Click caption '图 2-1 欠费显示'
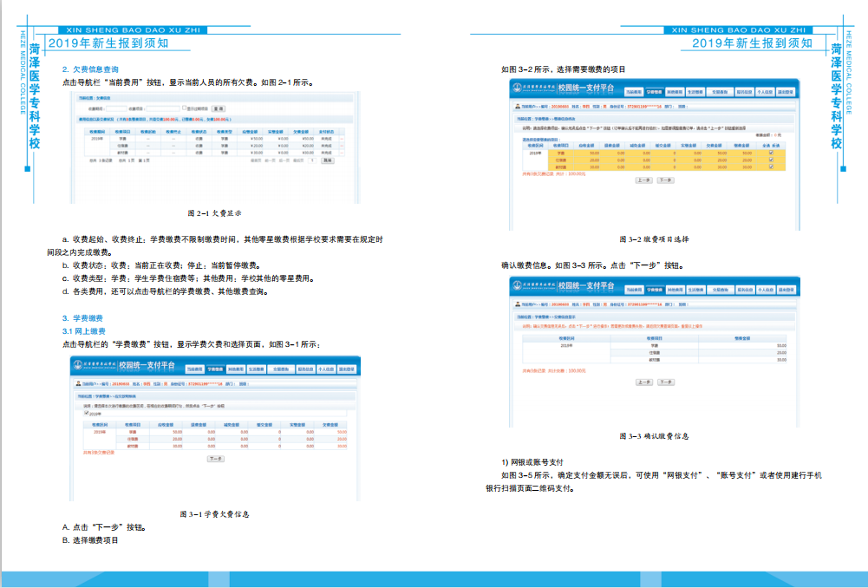The height and width of the screenshot is (588, 868). pyautogui.click(x=215, y=213)
